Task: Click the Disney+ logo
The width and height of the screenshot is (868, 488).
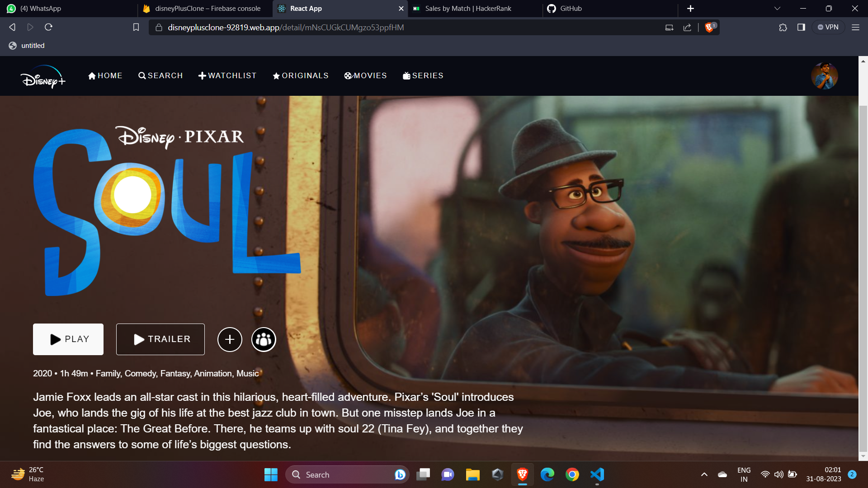Action: pyautogui.click(x=43, y=76)
